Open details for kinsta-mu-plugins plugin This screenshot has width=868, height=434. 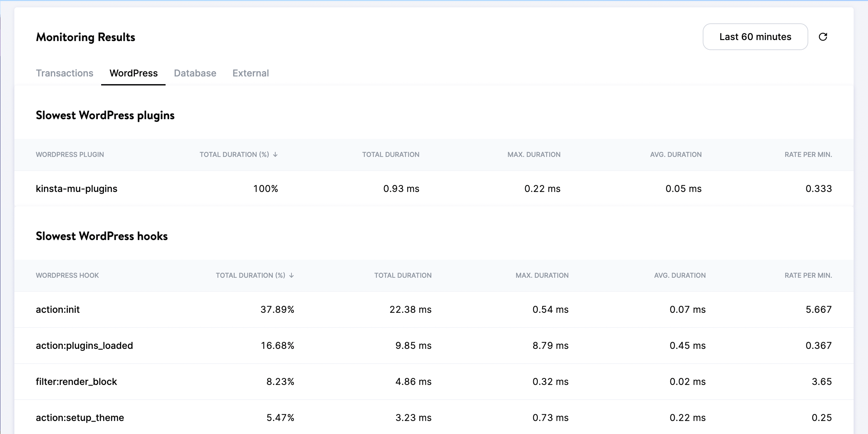[76, 189]
